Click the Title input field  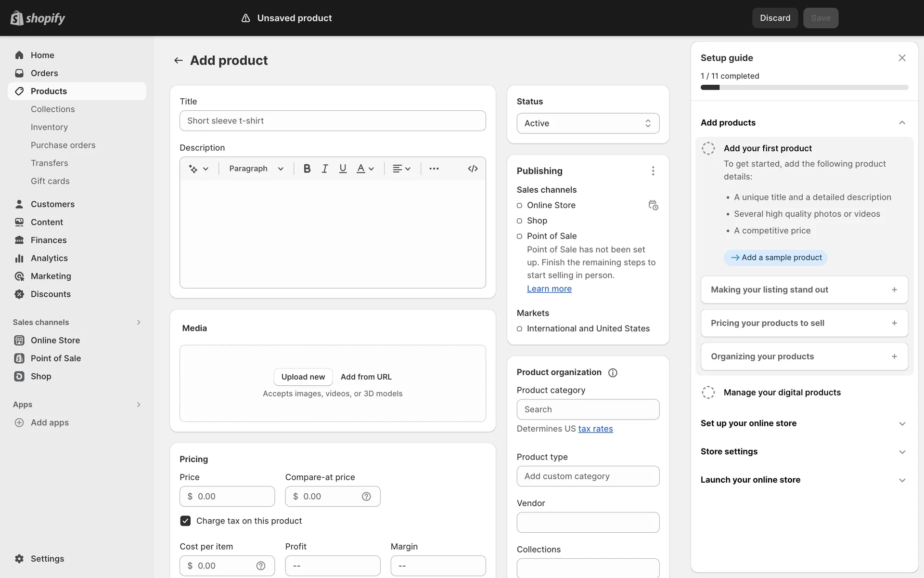point(333,121)
